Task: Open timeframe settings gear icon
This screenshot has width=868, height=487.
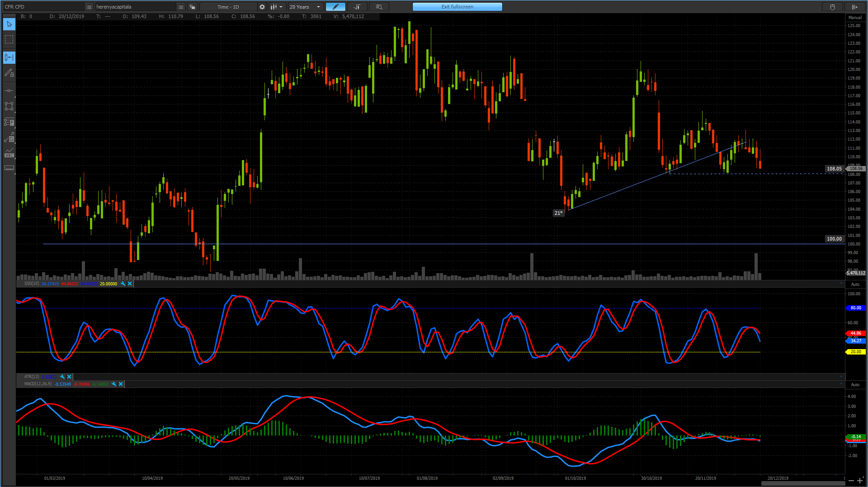Action: (262, 7)
